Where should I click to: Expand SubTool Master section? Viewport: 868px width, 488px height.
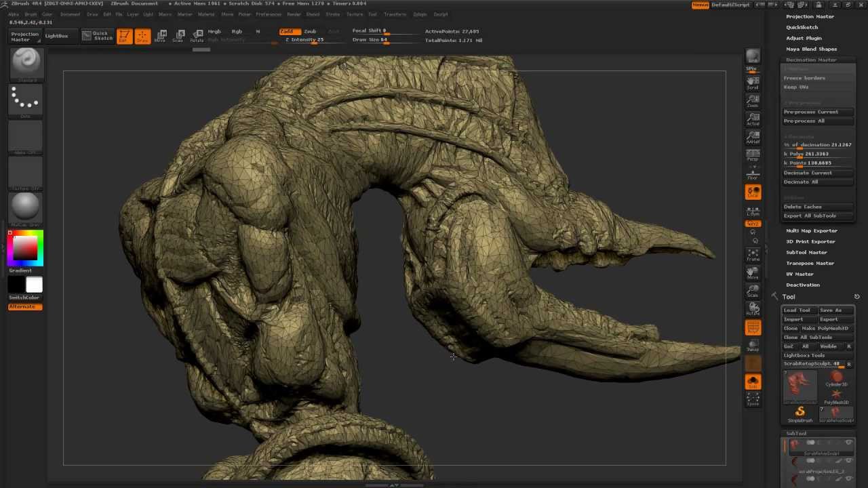coord(806,252)
